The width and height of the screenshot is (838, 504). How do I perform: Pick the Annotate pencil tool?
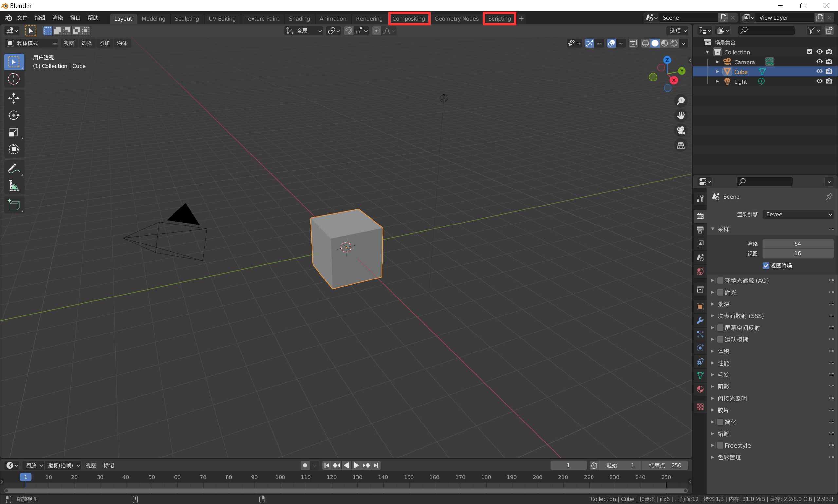click(x=14, y=169)
